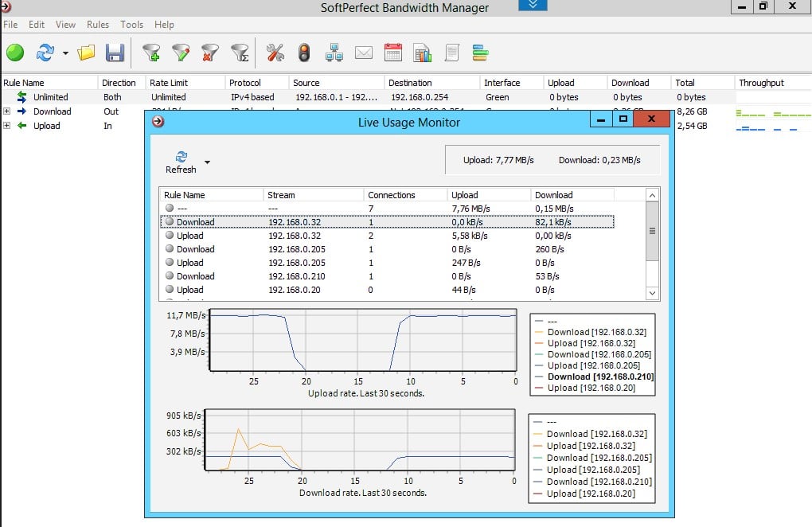Start the service with the green button
The image size is (812, 527).
[x=16, y=52]
